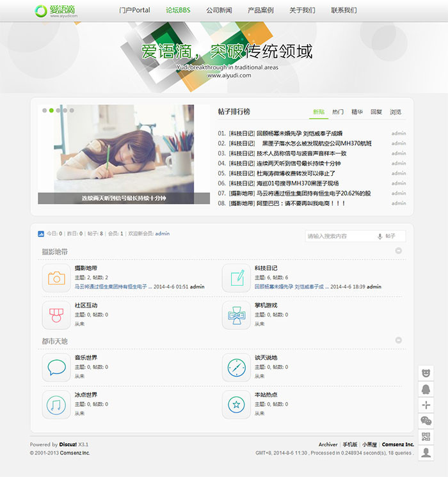This screenshot has height=477, width=448.
Task: Open post 01 回顾杨幂未婚先孕
Action: [x=300, y=133]
